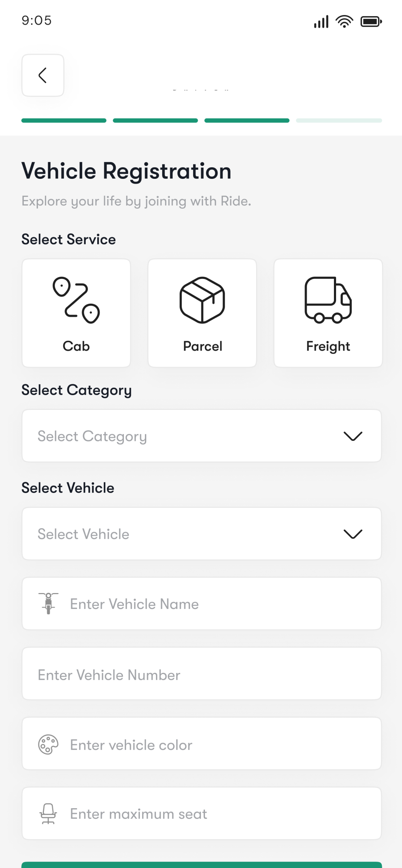Tap the battery icon in status bar
The height and width of the screenshot is (868, 402).
coord(371,22)
